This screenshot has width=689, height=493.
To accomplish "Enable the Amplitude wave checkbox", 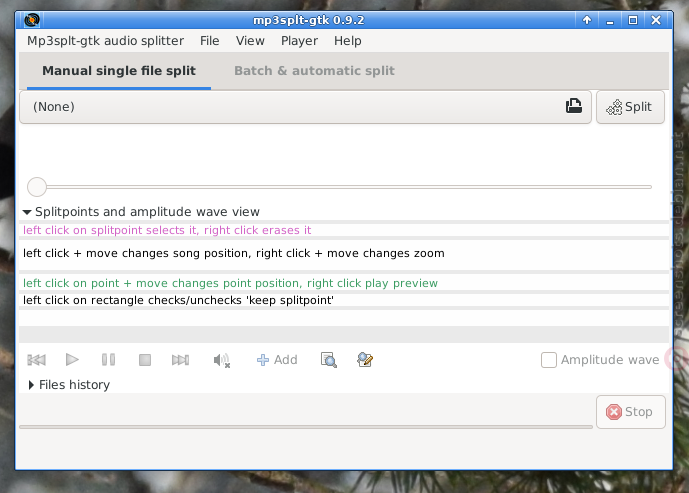I will (549, 360).
